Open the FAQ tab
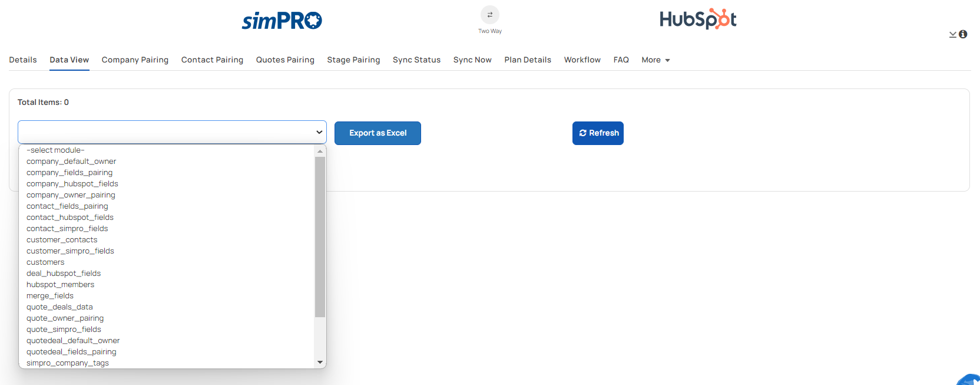Image resolution: width=980 pixels, height=385 pixels. pos(621,60)
